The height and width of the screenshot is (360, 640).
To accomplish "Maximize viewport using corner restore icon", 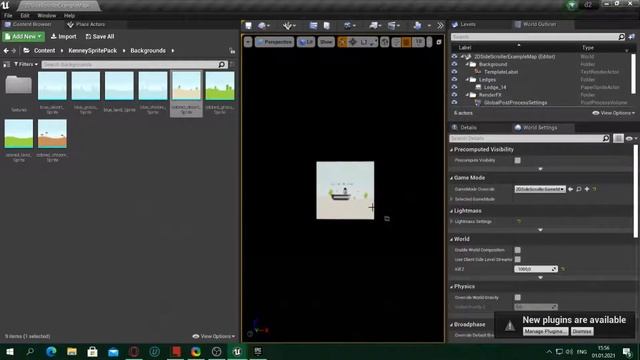I will [x=439, y=42].
